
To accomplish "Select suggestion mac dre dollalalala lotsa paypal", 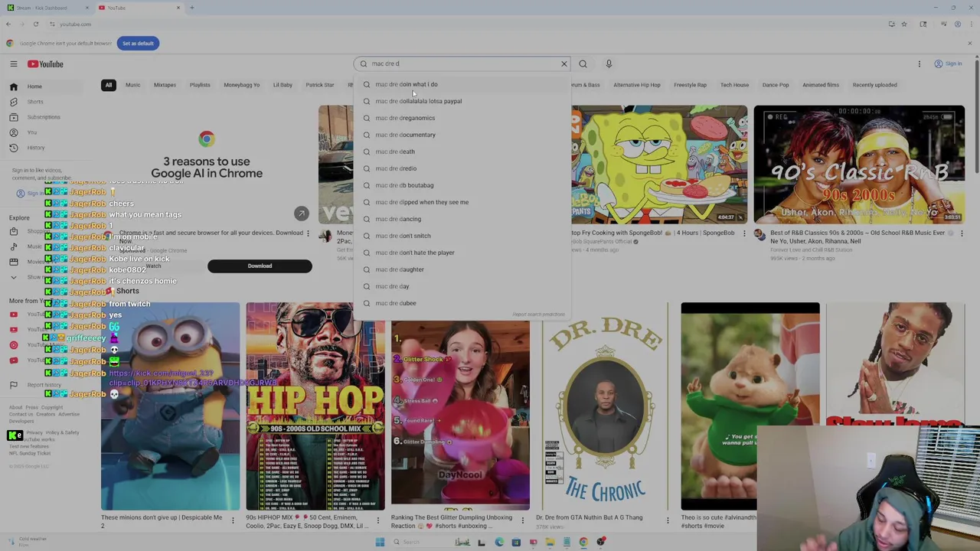I will (x=463, y=101).
